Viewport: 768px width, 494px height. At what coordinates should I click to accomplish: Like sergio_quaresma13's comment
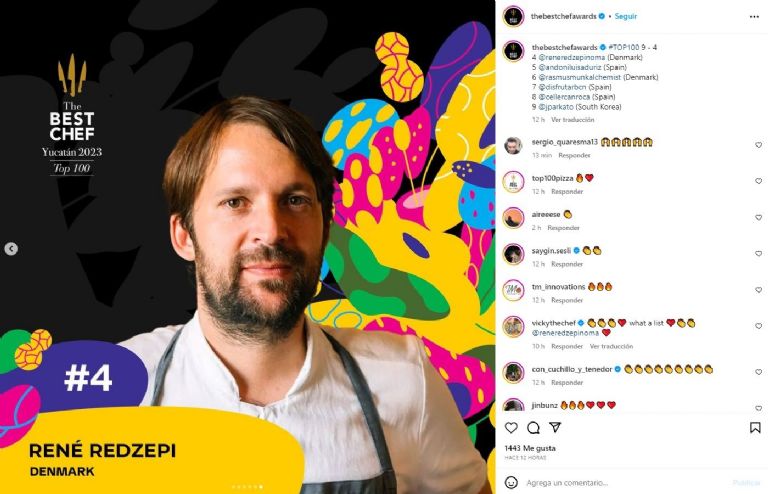coord(758,145)
